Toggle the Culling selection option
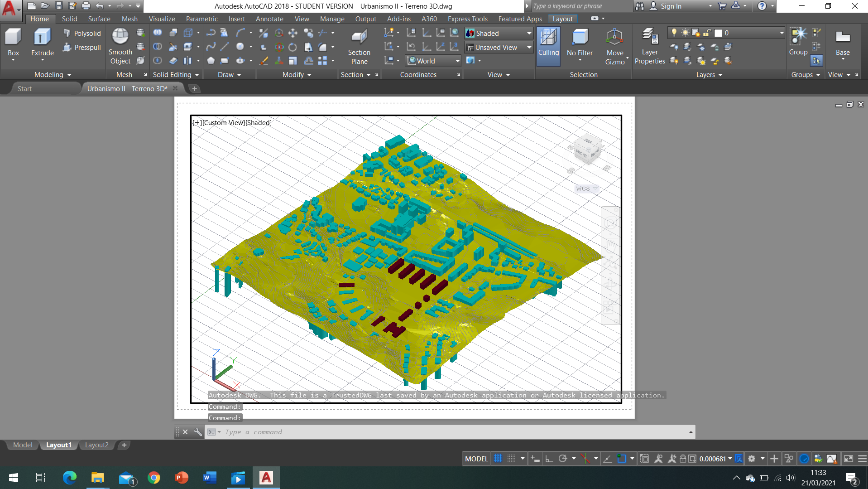This screenshot has width=868, height=489. coord(548,46)
